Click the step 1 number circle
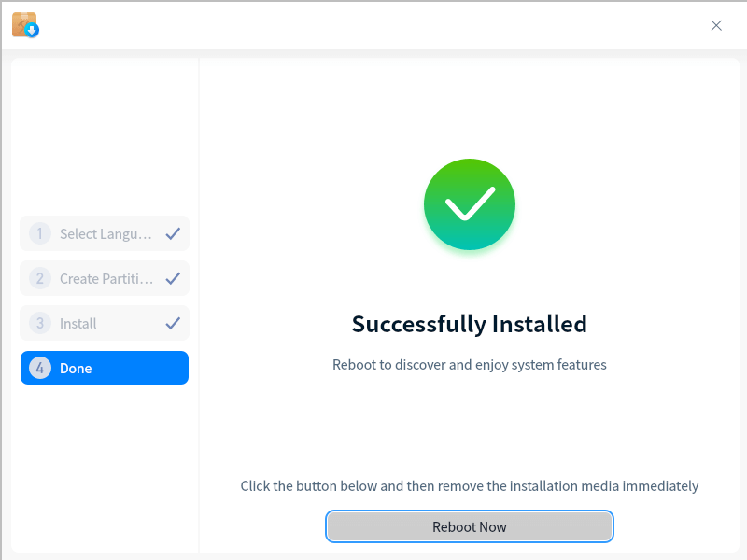The width and height of the screenshot is (747, 560). click(40, 233)
